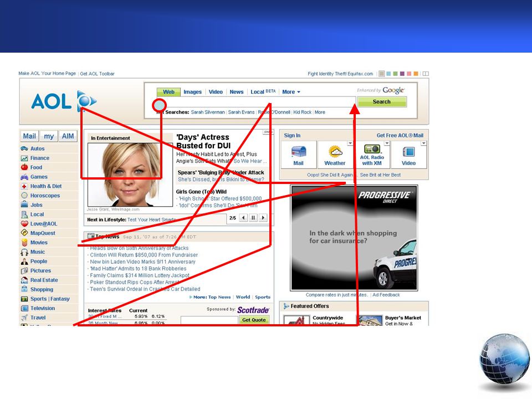Open the Weather tile dropdown arrow
Screen dimensions: 532x399
[350, 144]
